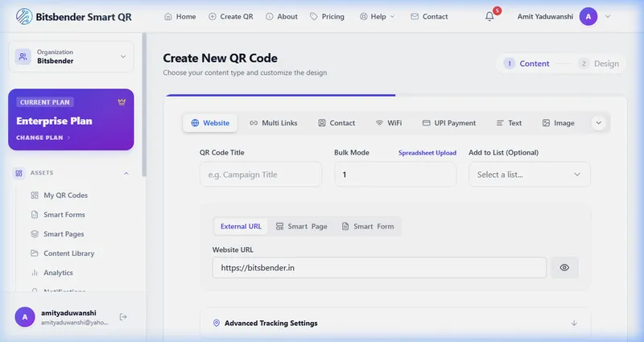Select the Contact content type tab
This screenshot has width=644, height=342.
coord(336,123)
